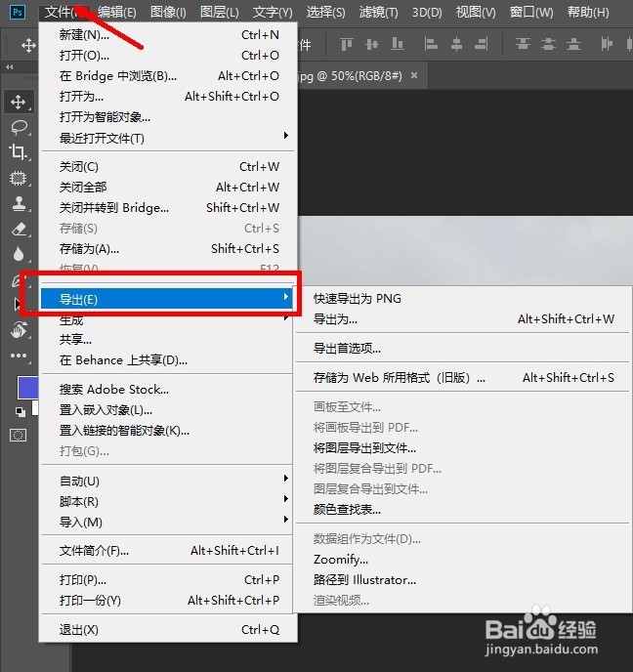Expand the 导出(E) submenu arrow
The image size is (633, 672).
(x=286, y=297)
